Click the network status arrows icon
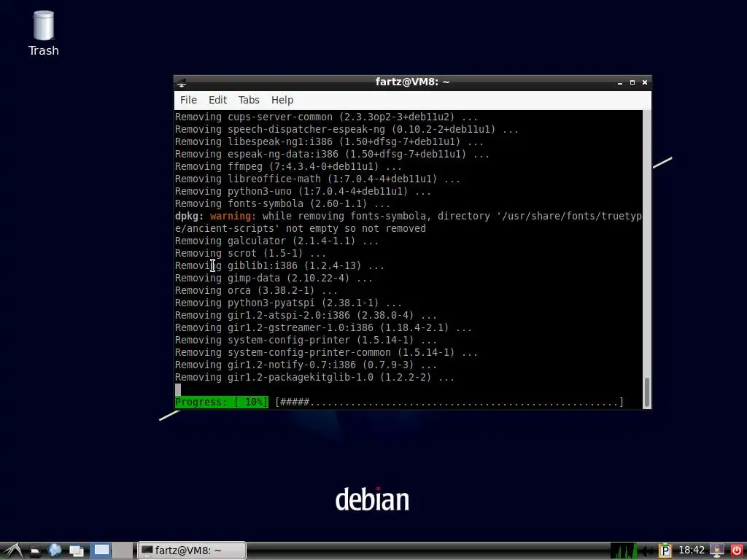This screenshot has height=560, width=747. click(x=648, y=551)
